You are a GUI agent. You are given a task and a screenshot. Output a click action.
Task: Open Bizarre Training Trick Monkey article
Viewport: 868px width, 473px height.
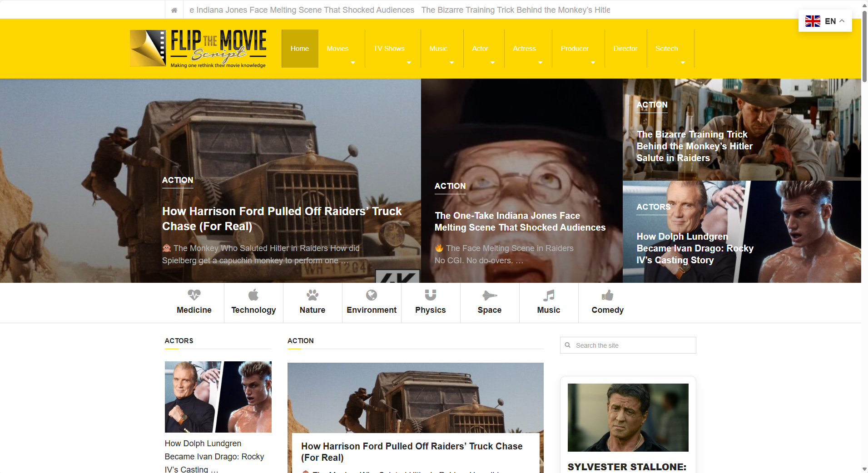point(694,146)
